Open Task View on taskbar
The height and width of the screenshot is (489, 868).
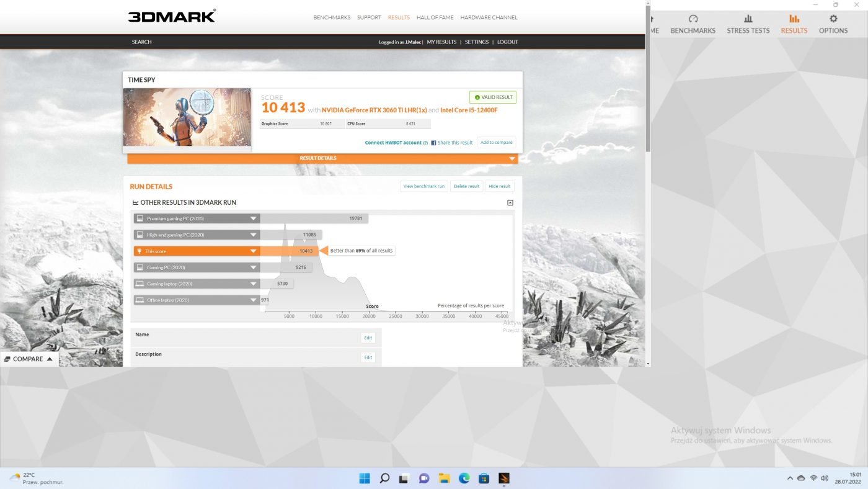pyautogui.click(x=404, y=478)
